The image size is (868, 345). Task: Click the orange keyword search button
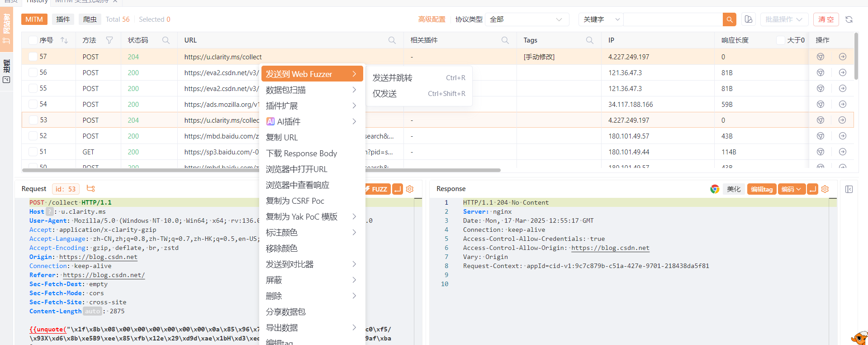pyautogui.click(x=729, y=19)
